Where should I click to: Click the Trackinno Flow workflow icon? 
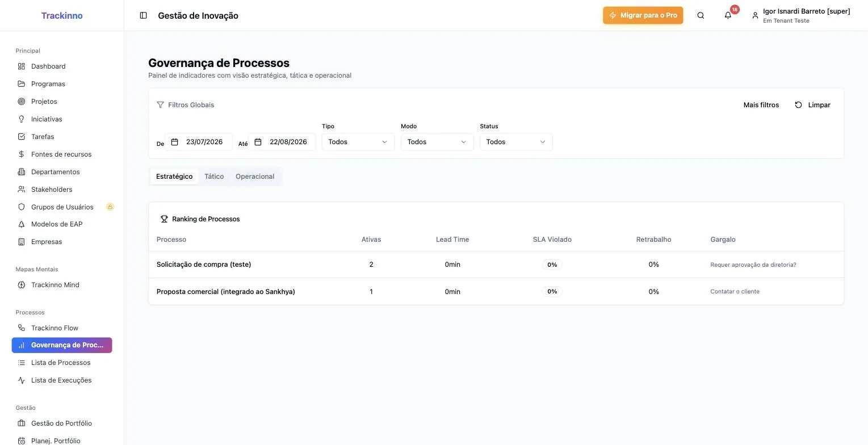(x=22, y=328)
